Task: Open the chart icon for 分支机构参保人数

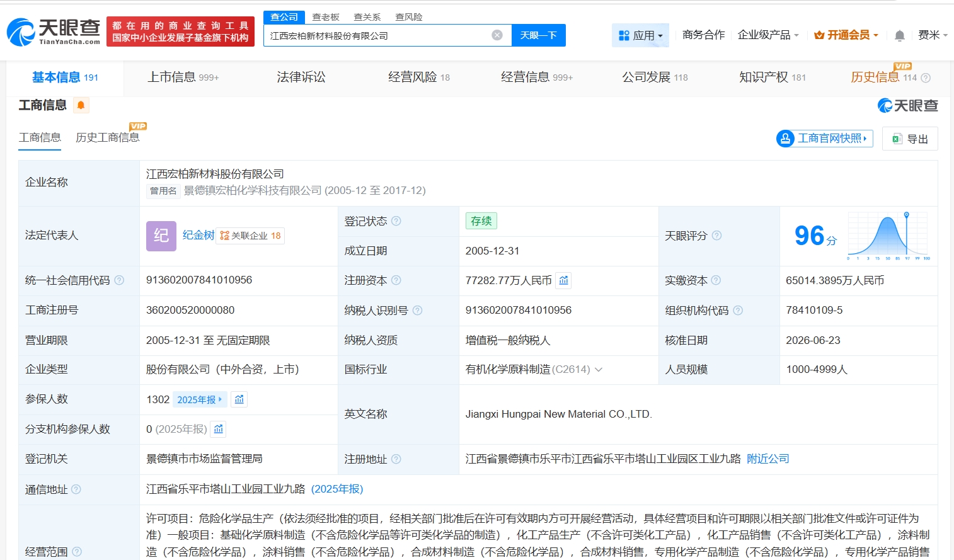Action: tap(219, 429)
